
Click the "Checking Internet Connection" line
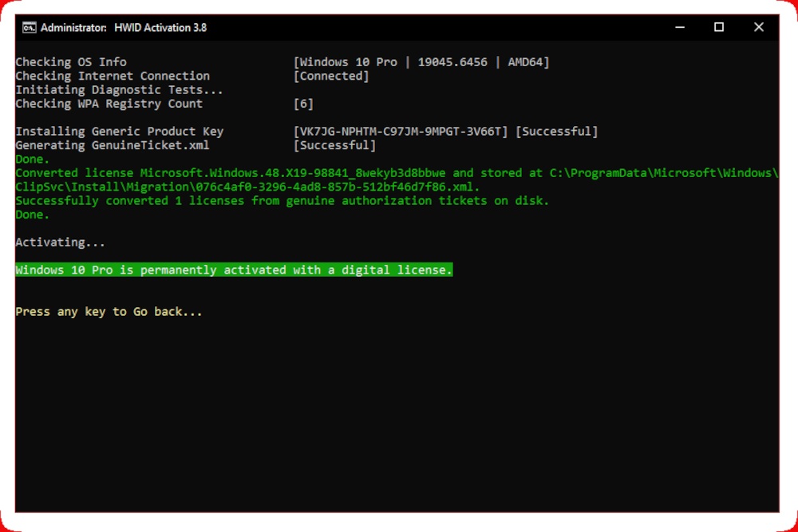(113, 77)
